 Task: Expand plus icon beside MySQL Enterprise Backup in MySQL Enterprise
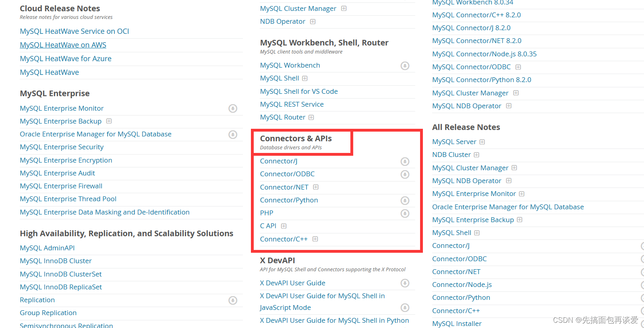pyautogui.click(x=109, y=121)
